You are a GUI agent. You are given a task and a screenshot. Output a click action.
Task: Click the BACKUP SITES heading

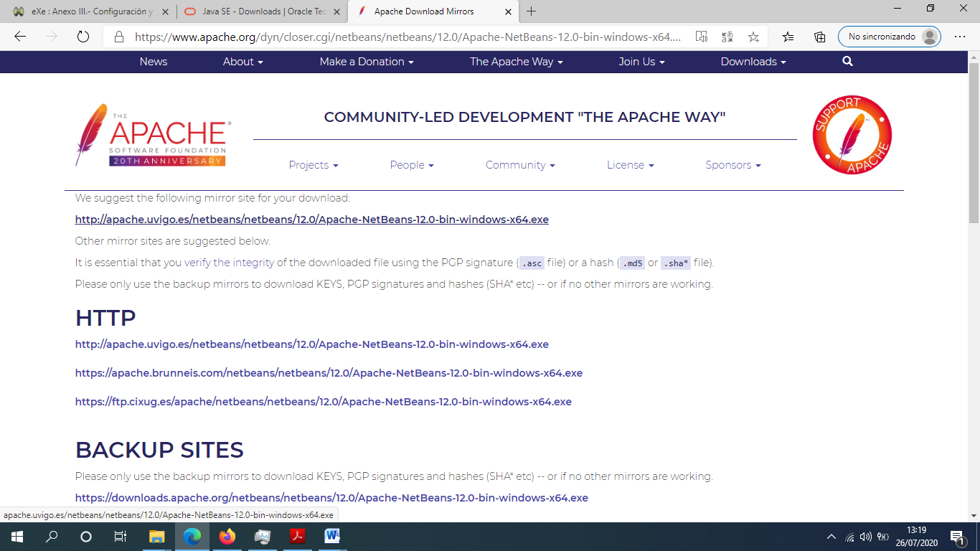coord(159,450)
